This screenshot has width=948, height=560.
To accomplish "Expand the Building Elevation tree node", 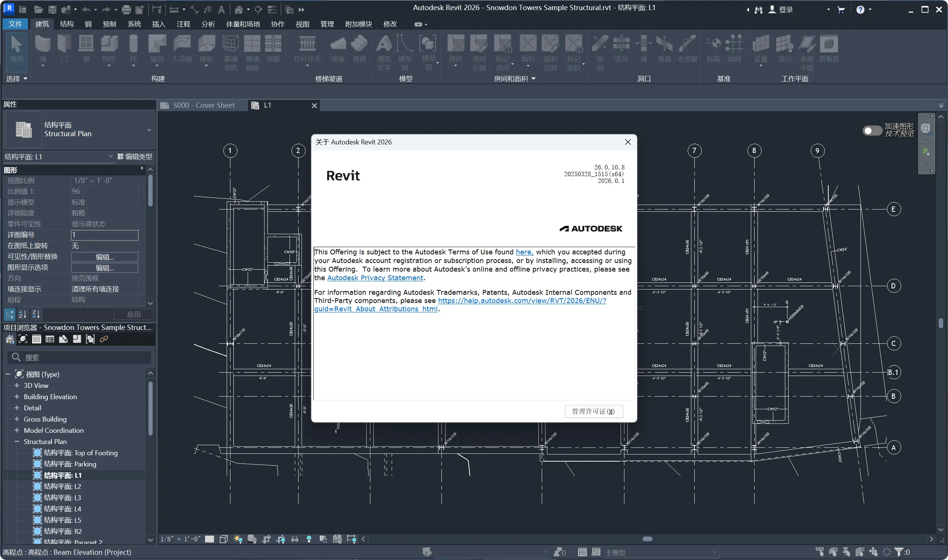I will (16, 397).
